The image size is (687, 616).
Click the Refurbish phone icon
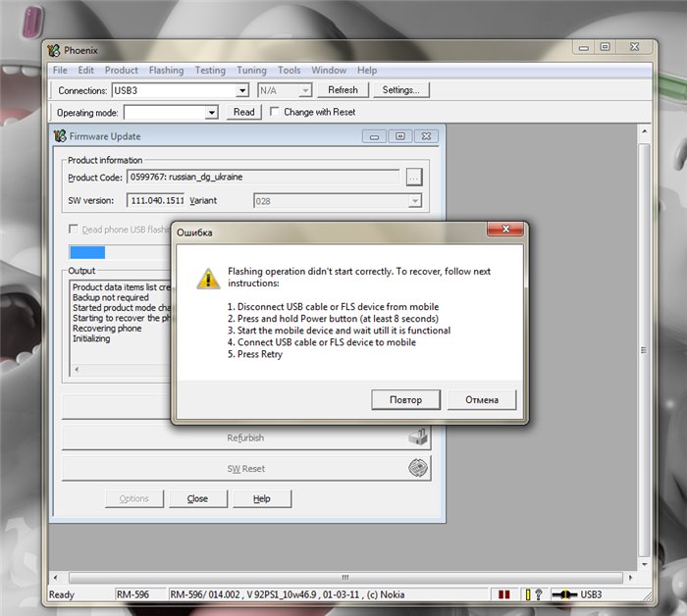pos(419,437)
